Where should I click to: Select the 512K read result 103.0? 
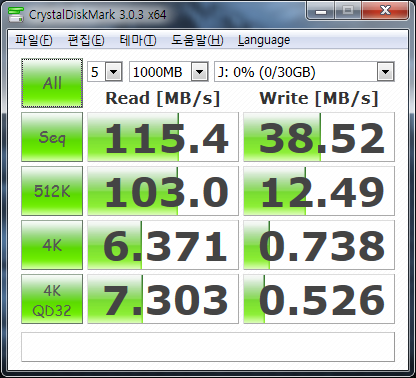pyautogui.click(x=163, y=191)
